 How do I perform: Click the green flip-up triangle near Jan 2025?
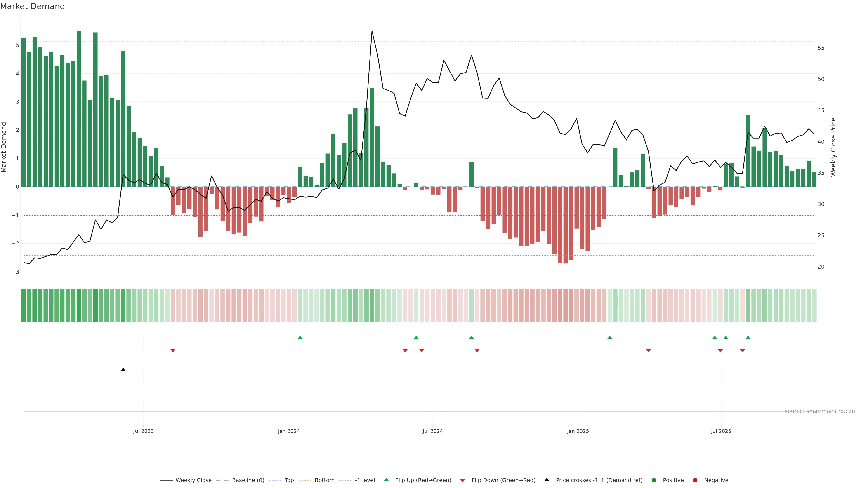(x=610, y=338)
